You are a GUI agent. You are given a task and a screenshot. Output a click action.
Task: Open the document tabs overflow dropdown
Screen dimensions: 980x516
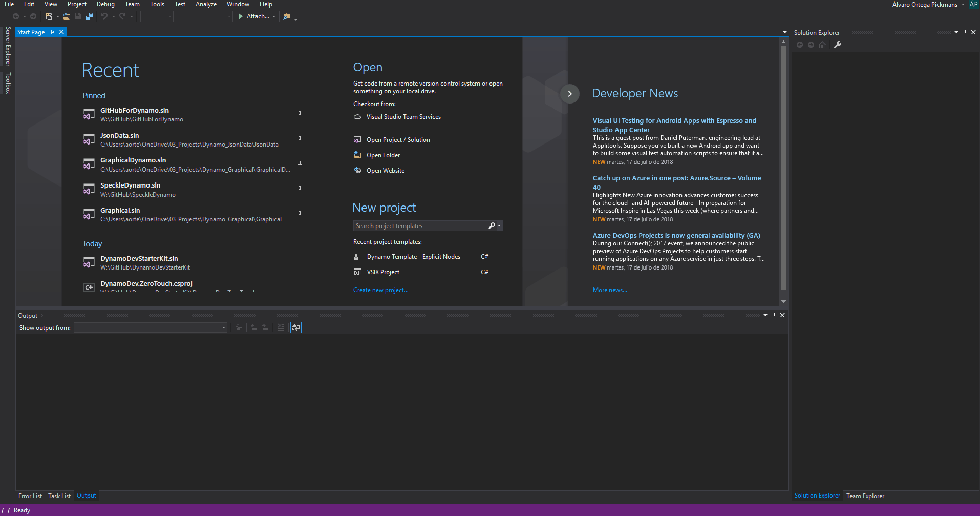point(784,32)
